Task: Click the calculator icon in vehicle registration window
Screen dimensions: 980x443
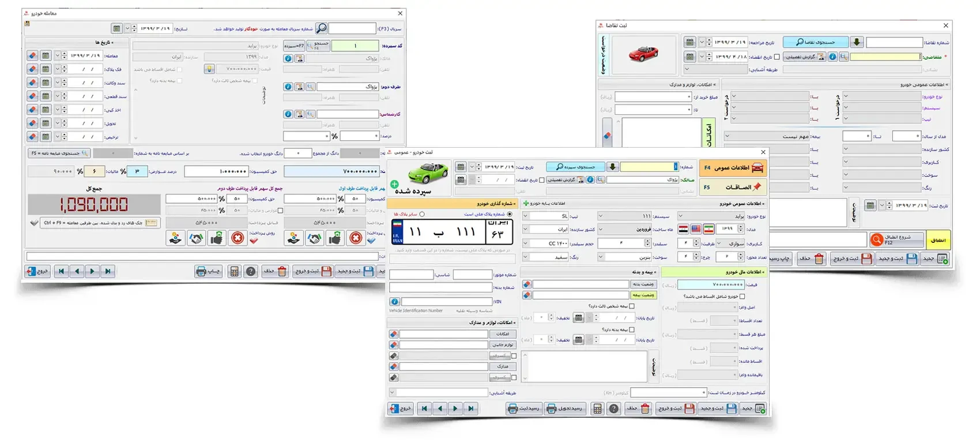Action: pyautogui.click(x=598, y=408)
